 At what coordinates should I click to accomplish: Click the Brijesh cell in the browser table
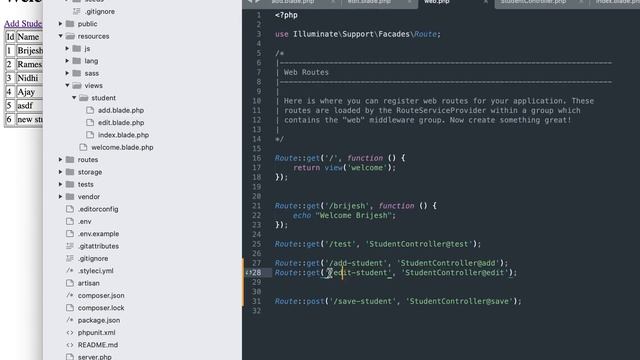[29, 51]
